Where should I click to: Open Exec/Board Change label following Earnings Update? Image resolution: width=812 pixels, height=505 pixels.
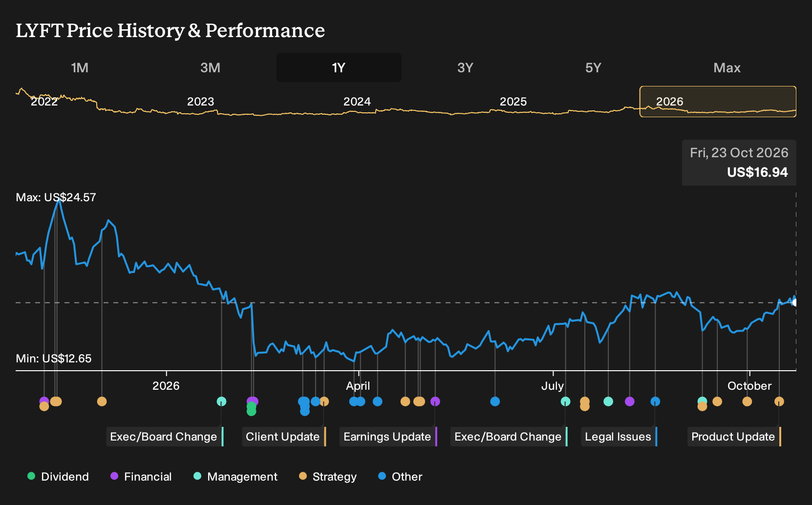tap(509, 437)
